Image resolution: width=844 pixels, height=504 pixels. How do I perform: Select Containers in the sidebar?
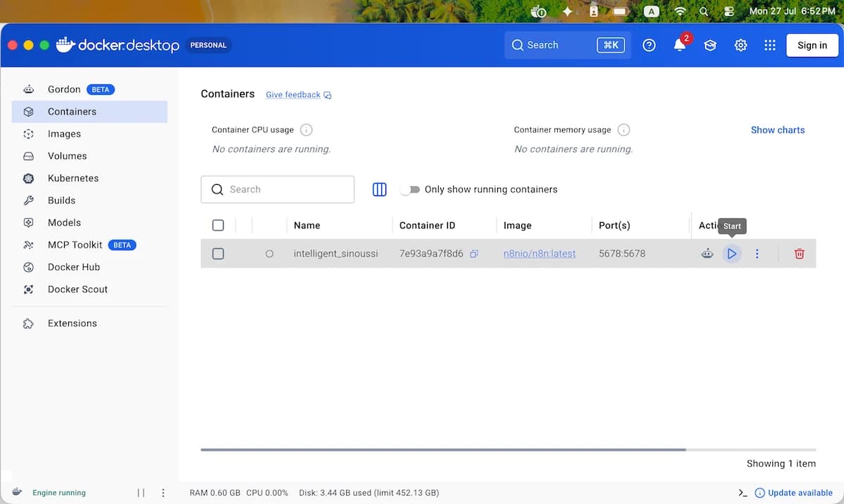pyautogui.click(x=89, y=112)
